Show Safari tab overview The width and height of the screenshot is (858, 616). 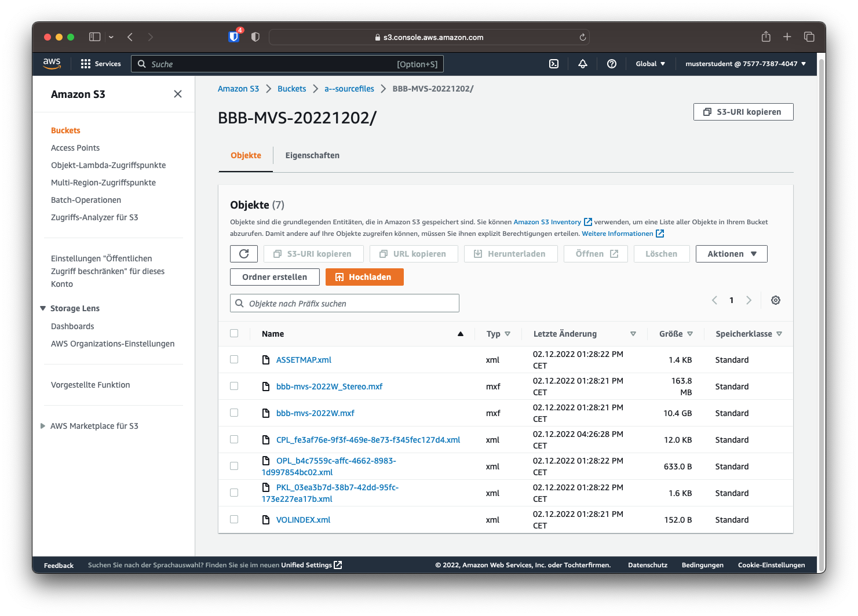(x=809, y=37)
